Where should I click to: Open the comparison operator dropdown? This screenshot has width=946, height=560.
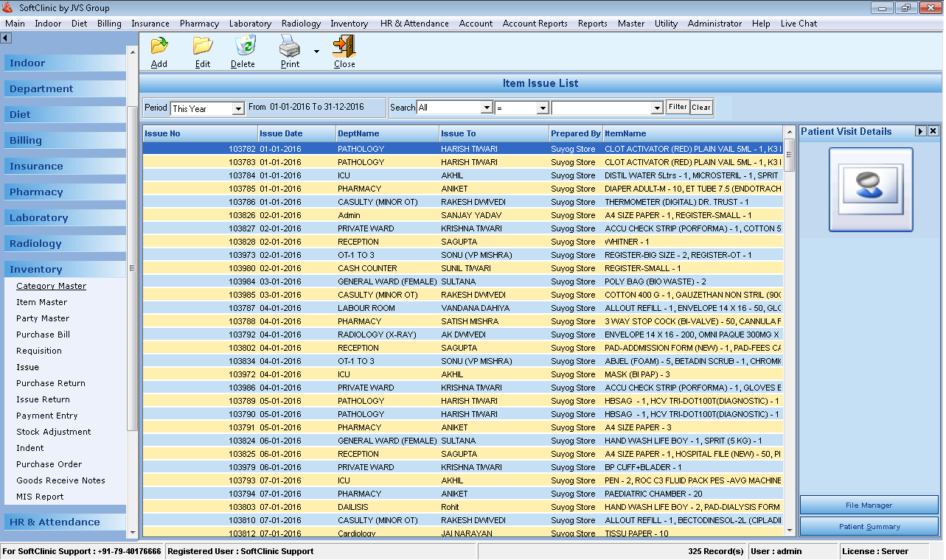point(543,108)
